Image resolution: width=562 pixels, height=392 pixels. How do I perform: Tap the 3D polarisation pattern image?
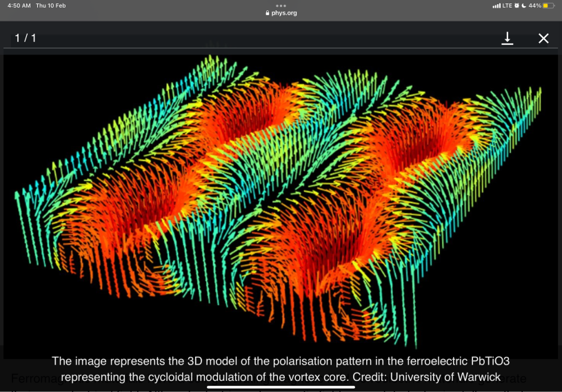pyautogui.click(x=281, y=200)
